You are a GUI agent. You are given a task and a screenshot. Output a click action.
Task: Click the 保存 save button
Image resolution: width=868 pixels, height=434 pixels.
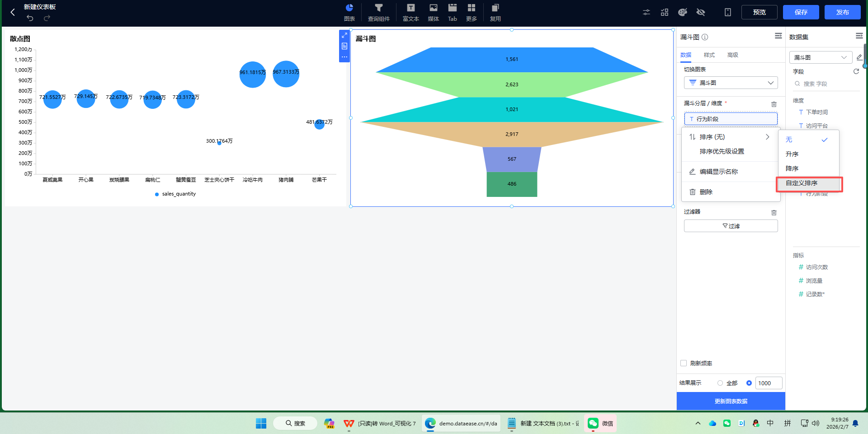point(801,12)
